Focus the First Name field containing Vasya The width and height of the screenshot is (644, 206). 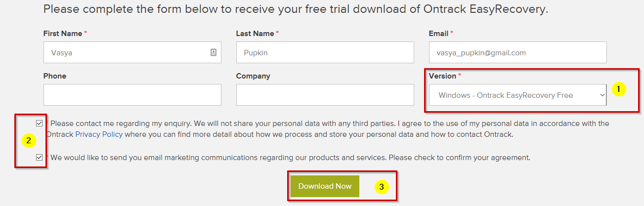(x=126, y=52)
